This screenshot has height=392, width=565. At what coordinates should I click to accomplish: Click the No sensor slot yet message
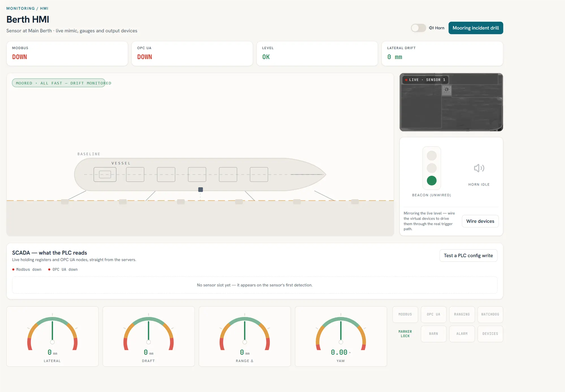coord(255,285)
